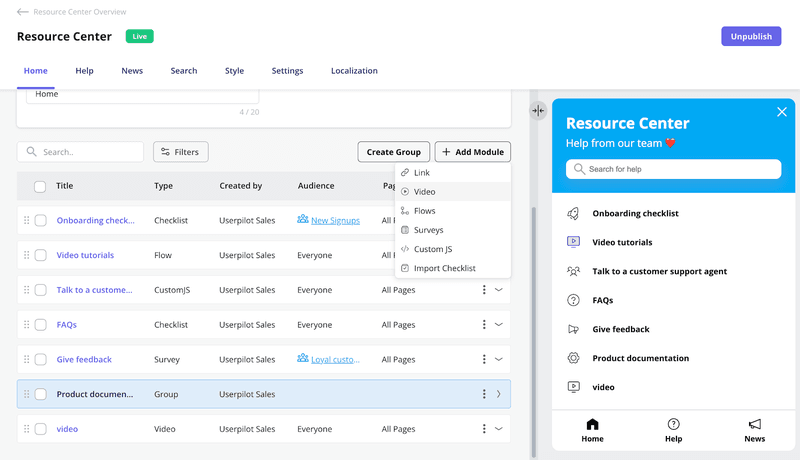This screenshot has height=460, width=800.
Task: Toggle the select-all checkbox in table header
Action: 40,186
